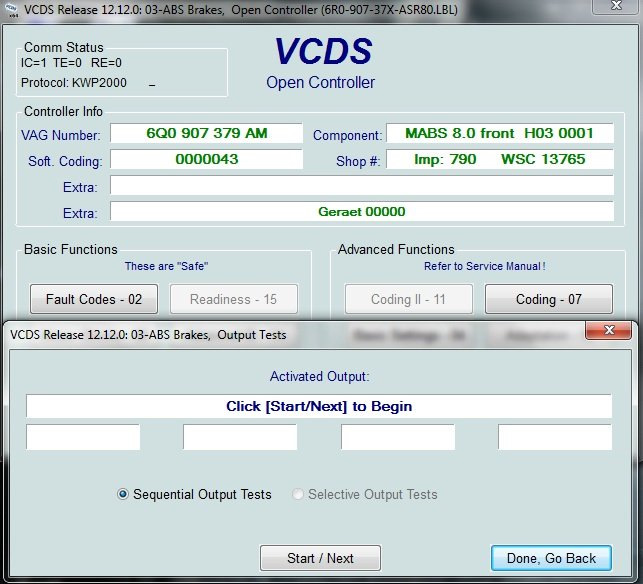Image resolution: width=643 pixels, height=584 pixels.
Task: Click the 'Component:' label
Action: point(347,135)
